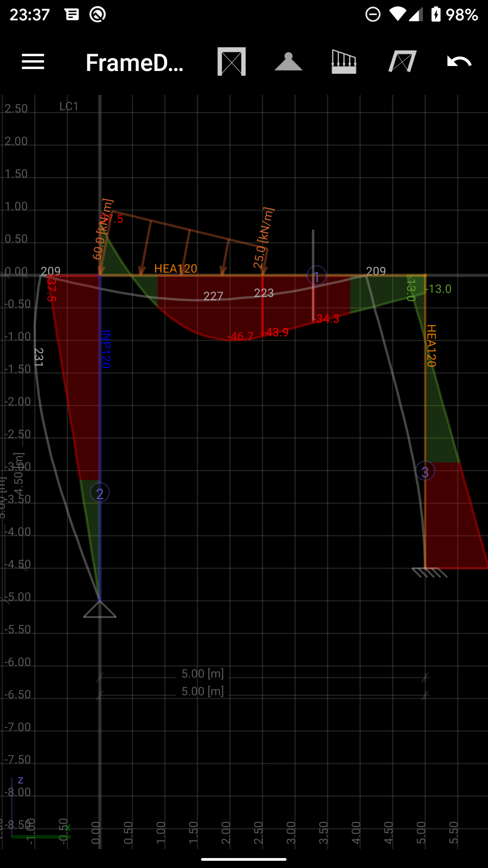Click the LC1 load case label
Image resolution: width=488 pixels, height=868 pixels.
click(x=69, y=107)
